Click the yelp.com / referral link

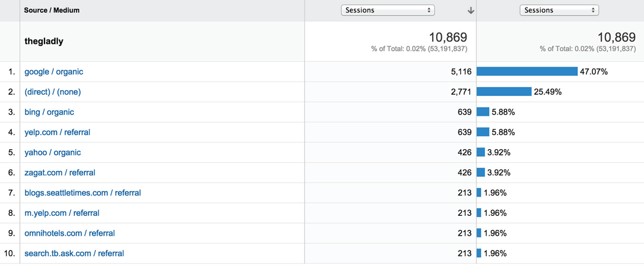click(x=57, y=132)
